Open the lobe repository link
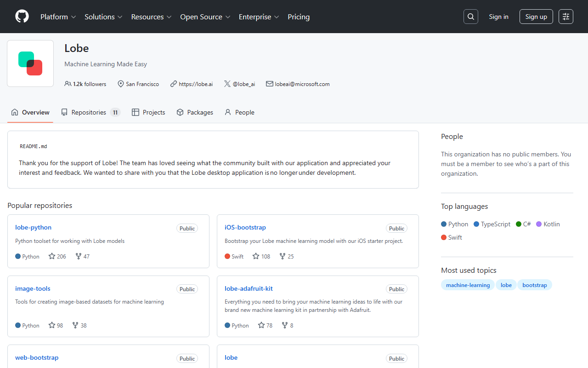This screenshot has height=368, width=588. (x=231, y=357)
